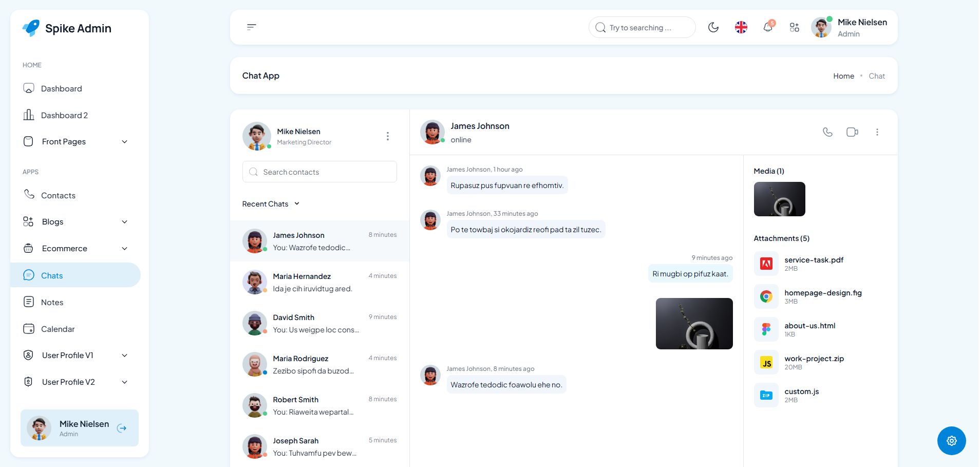Screen dimensions: 980x467
Task: Open the language selector flag icon
Action: click(x=741, y=27)
